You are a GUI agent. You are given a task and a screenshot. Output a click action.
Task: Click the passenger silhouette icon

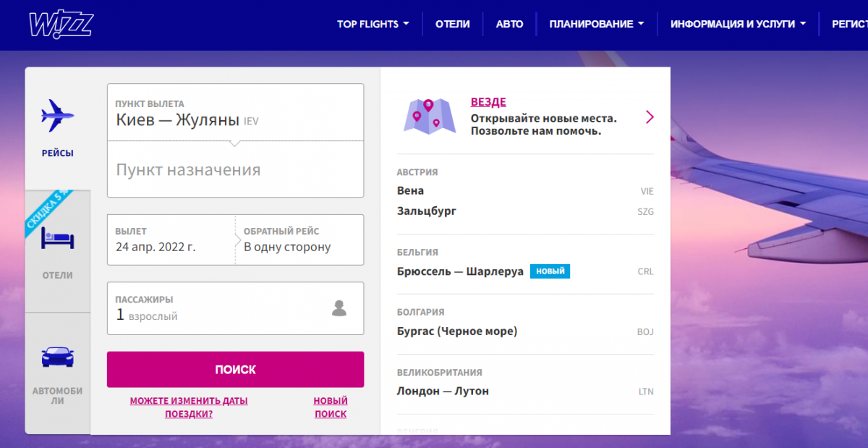(x=339, y=308)
